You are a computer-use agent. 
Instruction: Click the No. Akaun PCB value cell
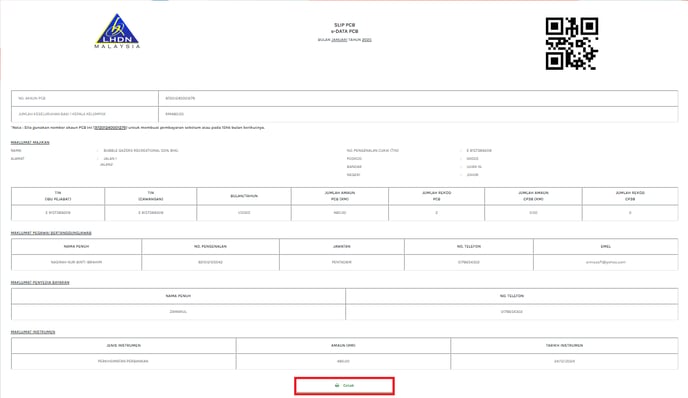pos(418,98)
